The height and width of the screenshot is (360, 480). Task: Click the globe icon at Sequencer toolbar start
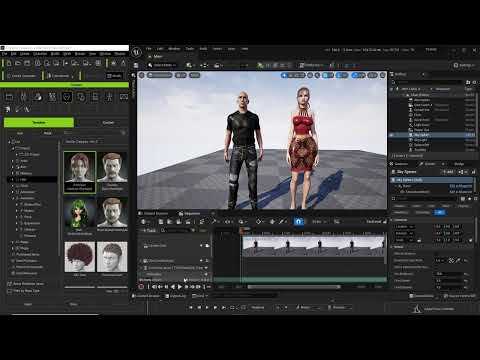pos(144,221)
